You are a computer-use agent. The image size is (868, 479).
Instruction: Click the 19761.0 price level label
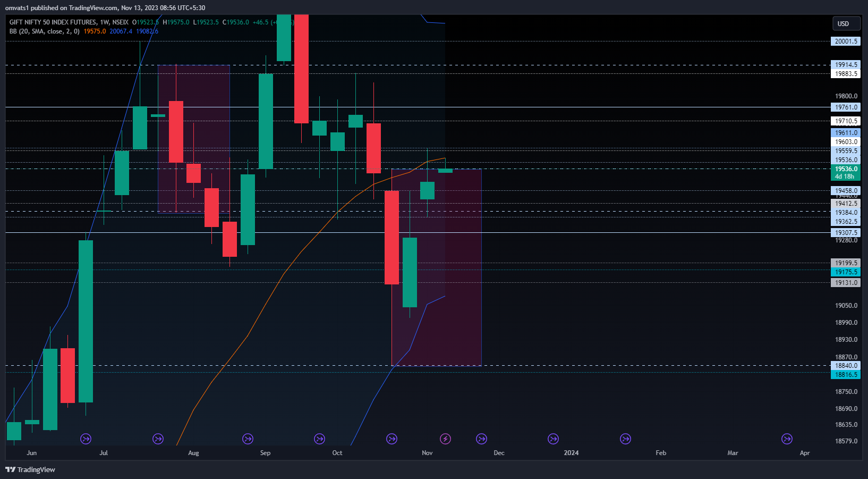click(x=846, y=107)
